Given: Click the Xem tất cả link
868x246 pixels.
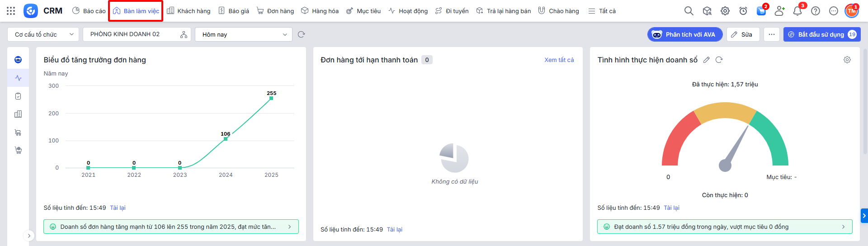Looking at the screenshot, I should (x=559, y=60).
